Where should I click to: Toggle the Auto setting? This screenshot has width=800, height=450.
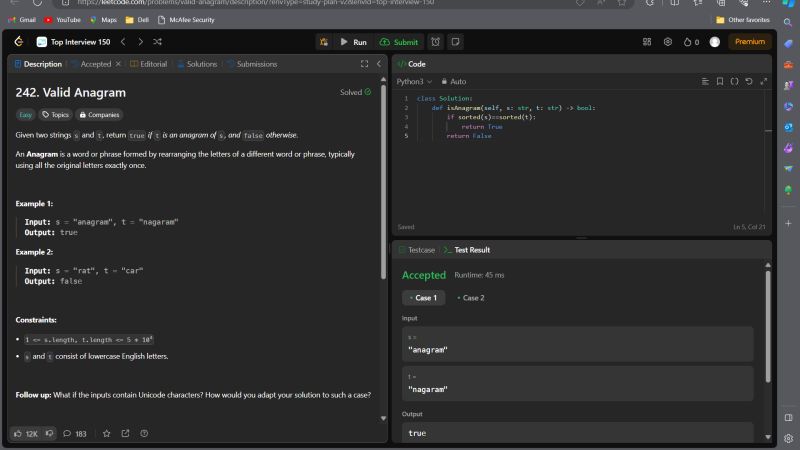[x=454, y=82]
